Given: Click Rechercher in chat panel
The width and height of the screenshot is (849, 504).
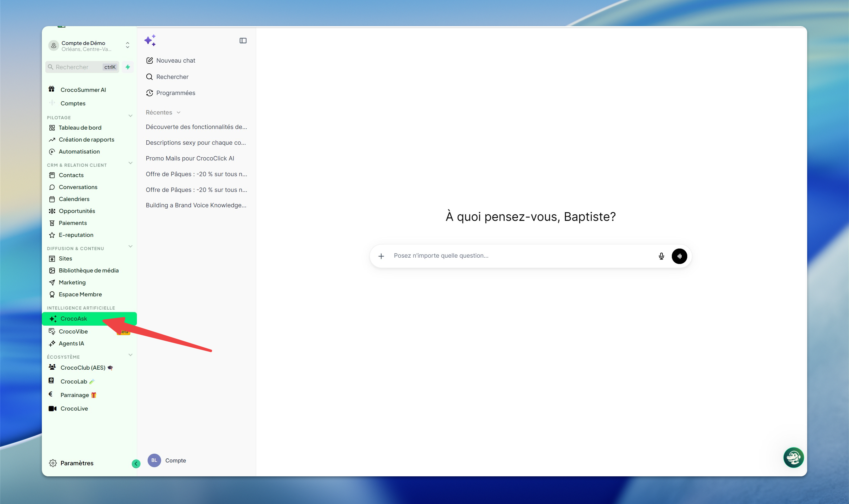Looking at the screenshot, I should (x=167, y=77).
